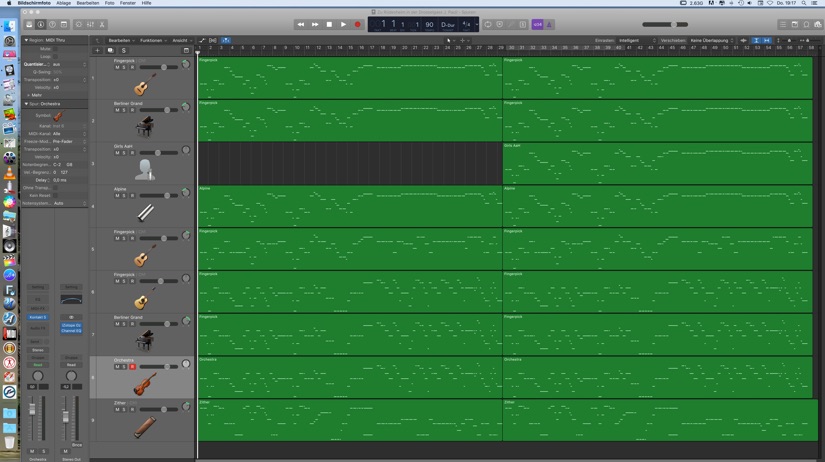The height and width of the screenshot is (462, 825).
Task: Open the Loop Browser icon
Action: (806, 25)
